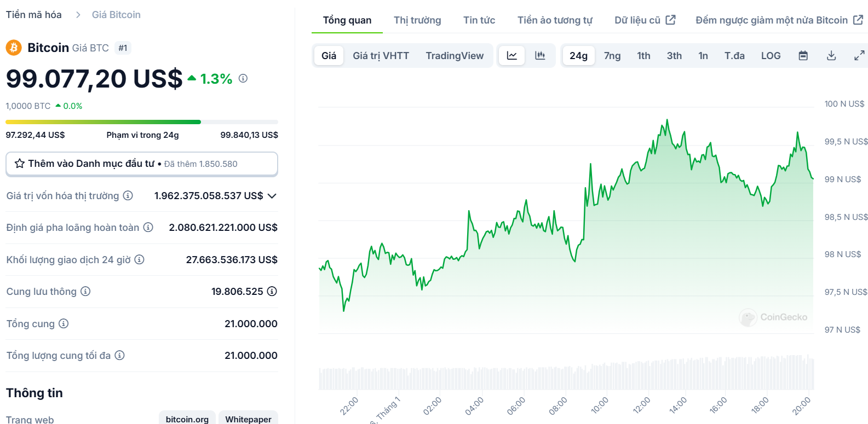Click the 99.077,20 US$ price text
Viewport: 868px width, 424px height.
pyautogui.click(x=94, y=78)
